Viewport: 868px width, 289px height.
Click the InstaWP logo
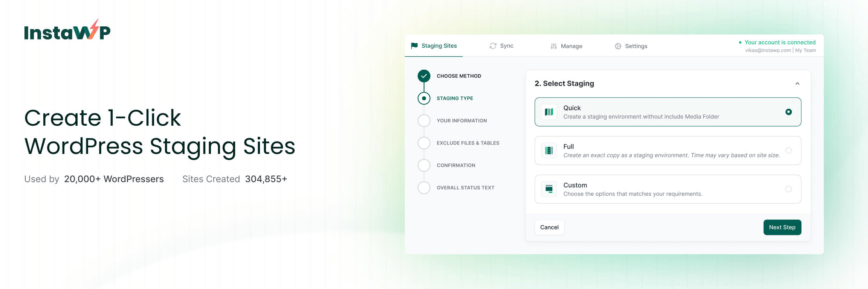point(67,30)
